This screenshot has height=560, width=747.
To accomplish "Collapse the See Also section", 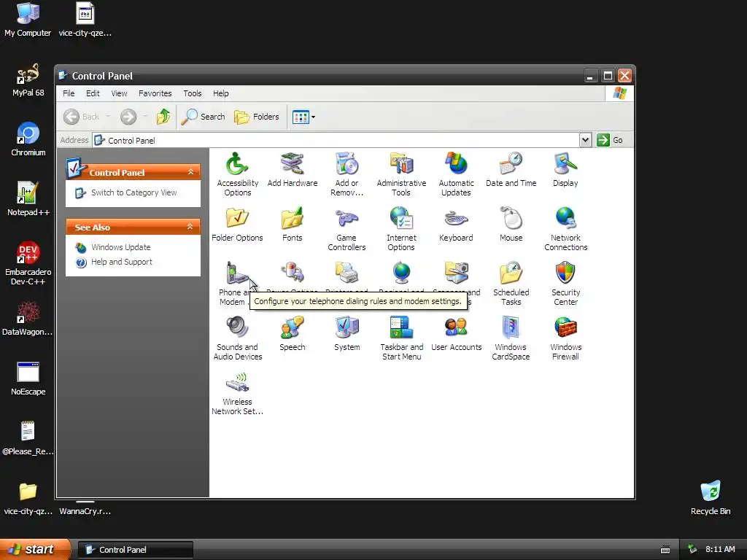I will click(190, 227).
